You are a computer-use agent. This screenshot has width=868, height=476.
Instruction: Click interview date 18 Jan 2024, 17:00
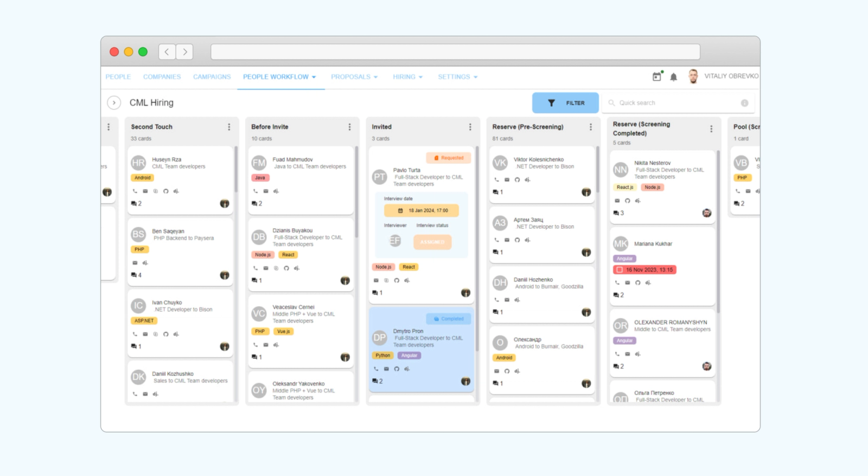[x=422, y=210]
